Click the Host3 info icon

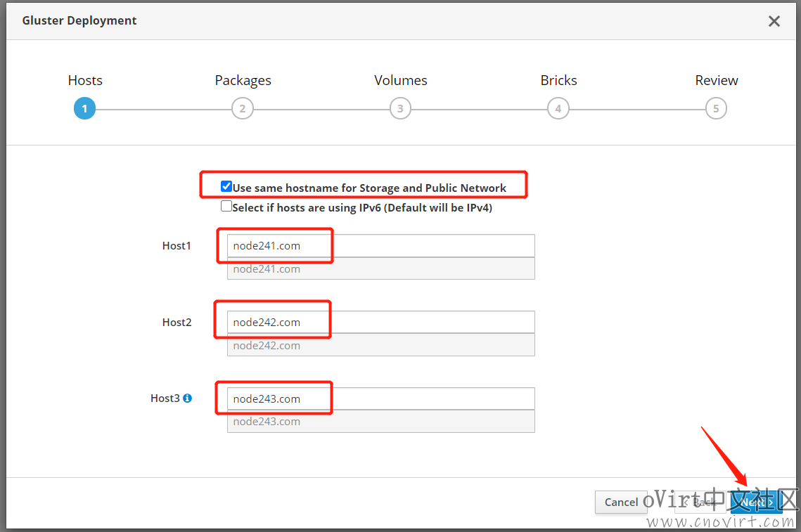188,398
